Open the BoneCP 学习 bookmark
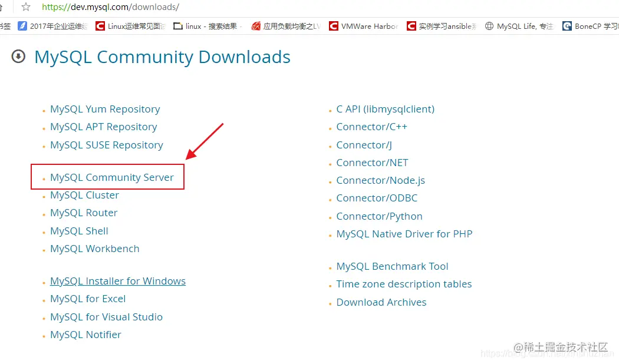 (x=591, y=26)
